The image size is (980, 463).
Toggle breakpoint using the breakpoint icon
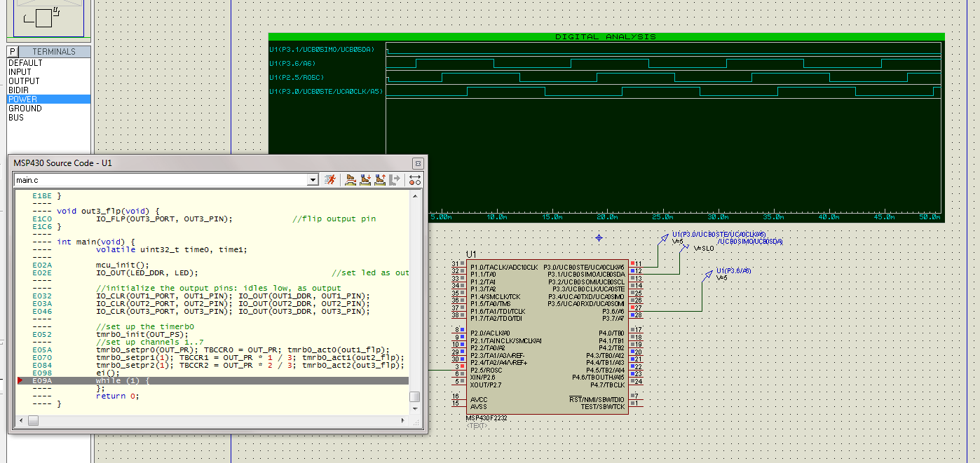pyautogui.click(x=415, y=180)
